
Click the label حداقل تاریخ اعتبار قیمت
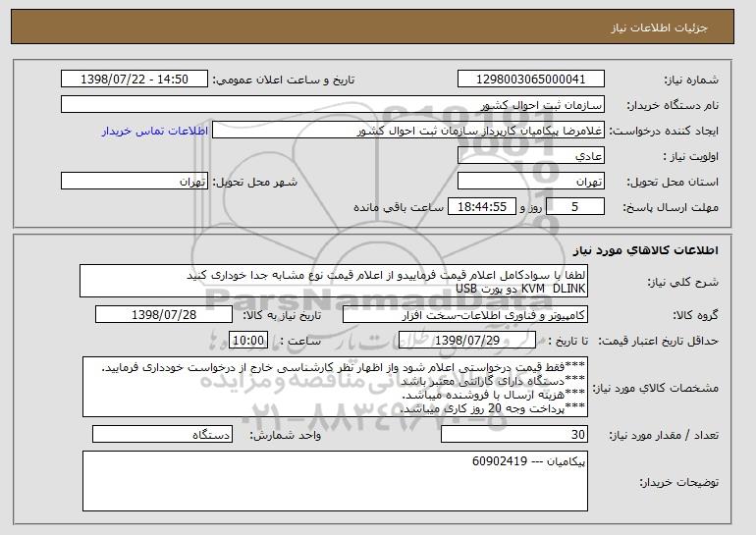[659, 342]
